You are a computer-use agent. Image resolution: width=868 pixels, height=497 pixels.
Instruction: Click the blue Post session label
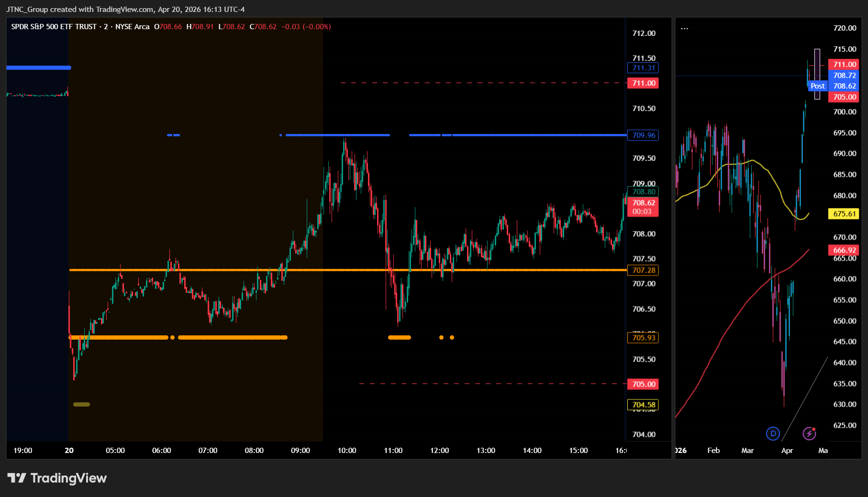tap(818, 86)
